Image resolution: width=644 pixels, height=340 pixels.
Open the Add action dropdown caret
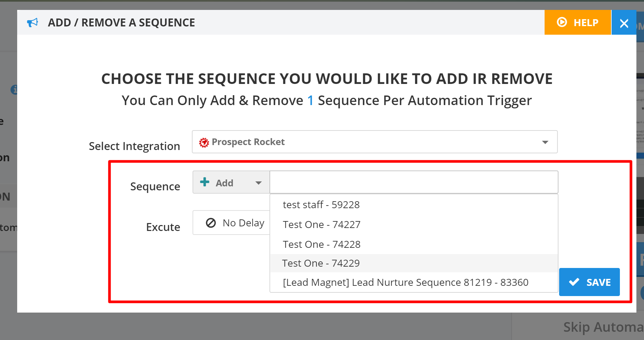[258, 183]
